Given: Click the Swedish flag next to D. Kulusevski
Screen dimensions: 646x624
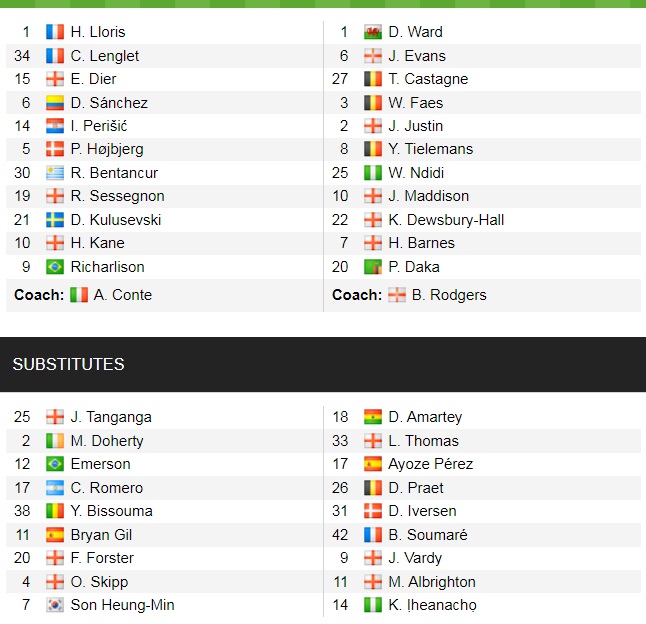Looking at the screenshot, I should point(55,220).
